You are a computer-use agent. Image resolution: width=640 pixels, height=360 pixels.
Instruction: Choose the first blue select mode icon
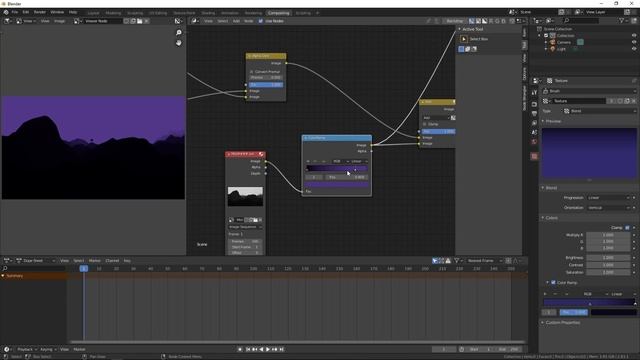coord(461,49)
